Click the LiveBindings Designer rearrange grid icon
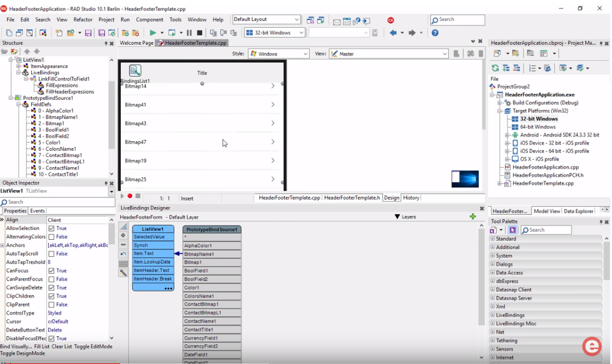Screen dimensions: 612x364 tap(123, 263)
